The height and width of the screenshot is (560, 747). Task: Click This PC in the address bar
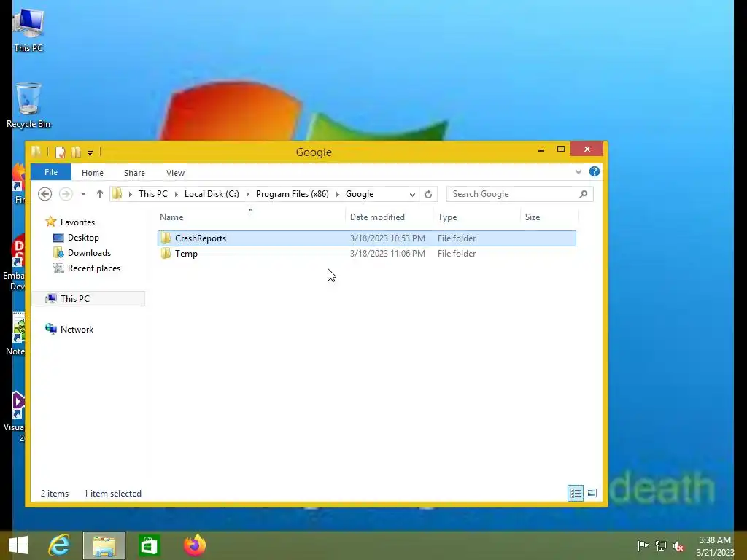[153, 194]
